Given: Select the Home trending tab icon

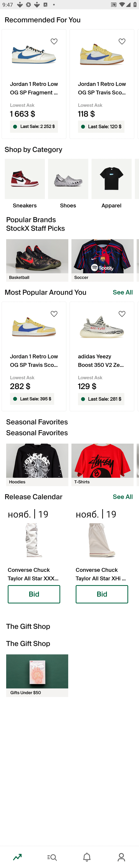Looking at the screenshot, I should [x=18, y=857].
